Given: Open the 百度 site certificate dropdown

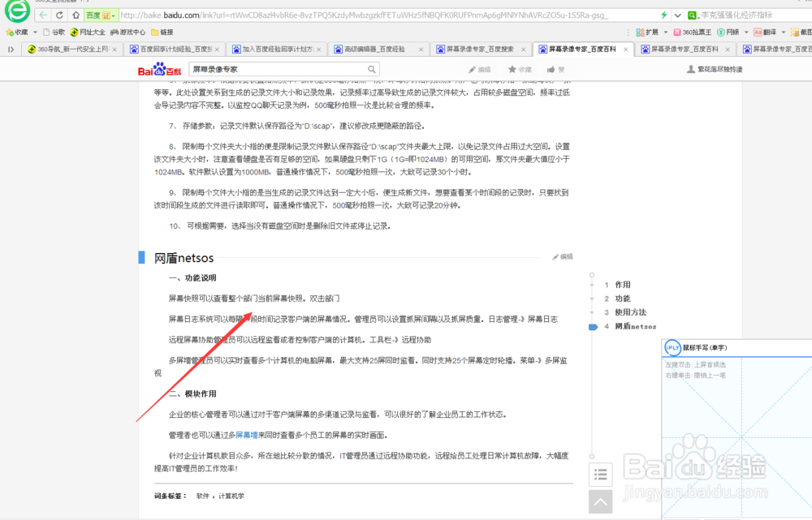Looking at the screenshot, I should tap(101, 15).
